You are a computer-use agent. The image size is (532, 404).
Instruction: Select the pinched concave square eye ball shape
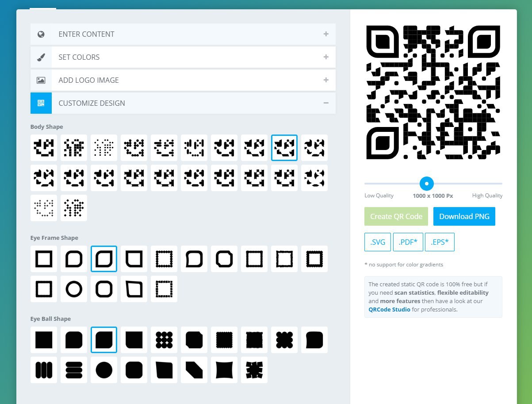click(x=224, y=370)
